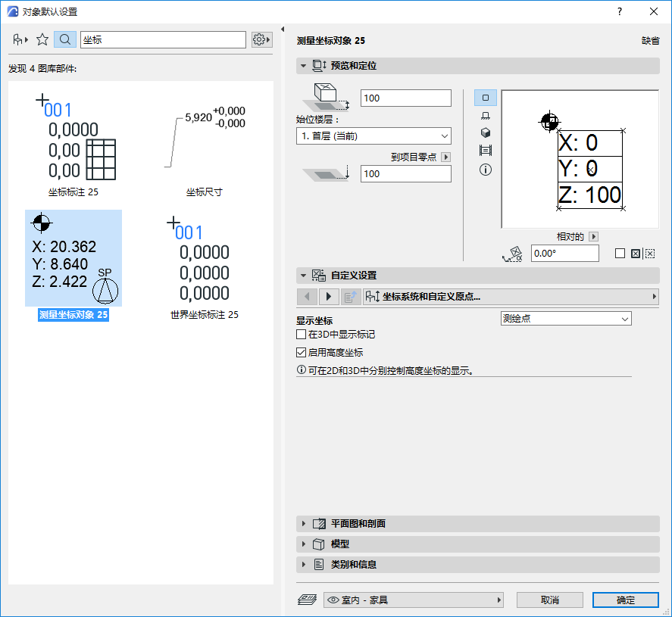Select the 3D model cube preview icon
Image resolution: width=672 pixels, height=617 pixels.
[485, 132]
